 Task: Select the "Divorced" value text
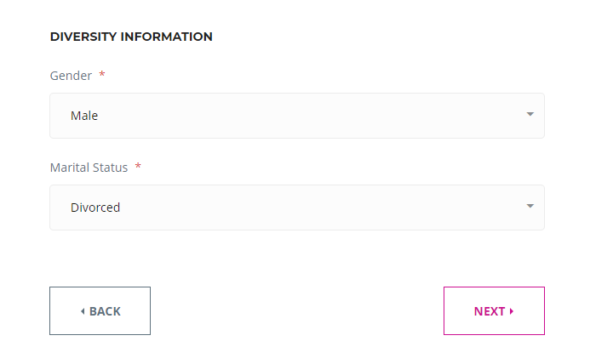(x=95, y=208)
